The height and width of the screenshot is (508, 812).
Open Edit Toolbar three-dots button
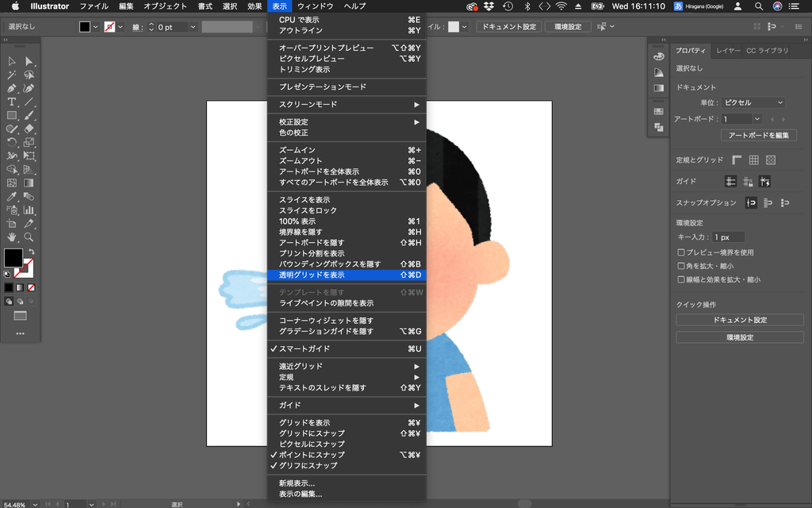point(20,333)
